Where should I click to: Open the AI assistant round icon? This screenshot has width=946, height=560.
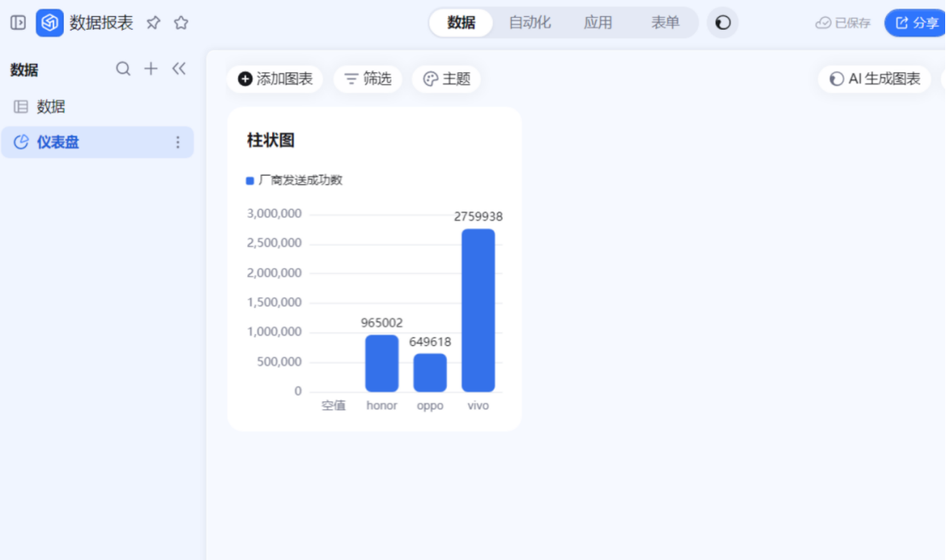click(723, 23)
